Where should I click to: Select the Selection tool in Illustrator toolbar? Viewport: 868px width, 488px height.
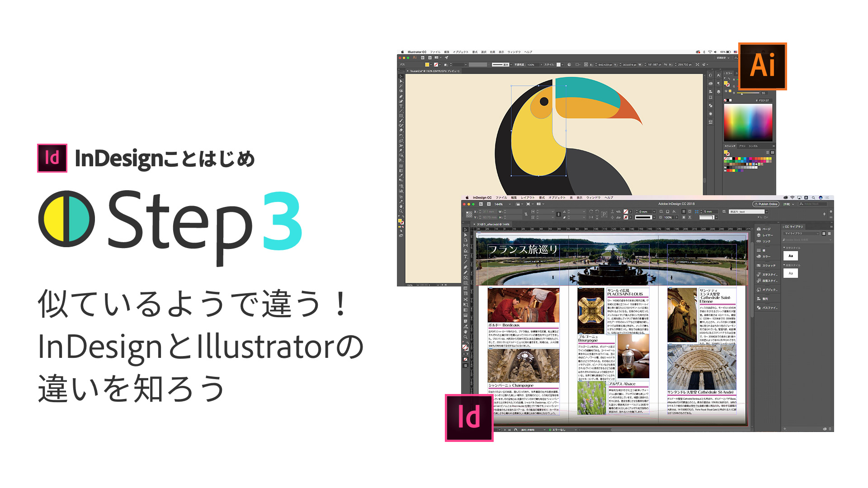click(399, 76)
